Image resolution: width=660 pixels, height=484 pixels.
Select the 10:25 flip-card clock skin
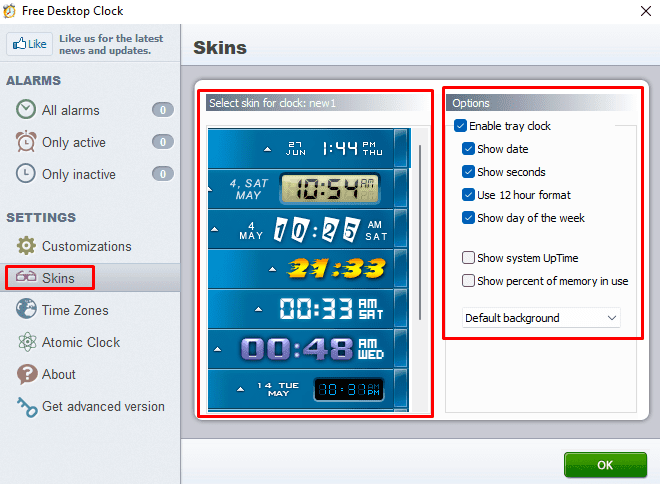(308, 229)
